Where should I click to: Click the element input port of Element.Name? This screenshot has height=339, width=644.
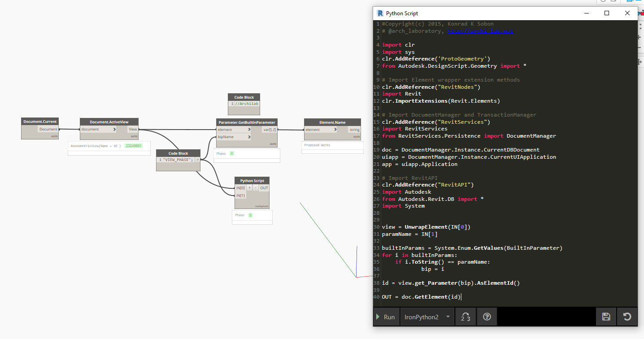[x=321, y=130]
